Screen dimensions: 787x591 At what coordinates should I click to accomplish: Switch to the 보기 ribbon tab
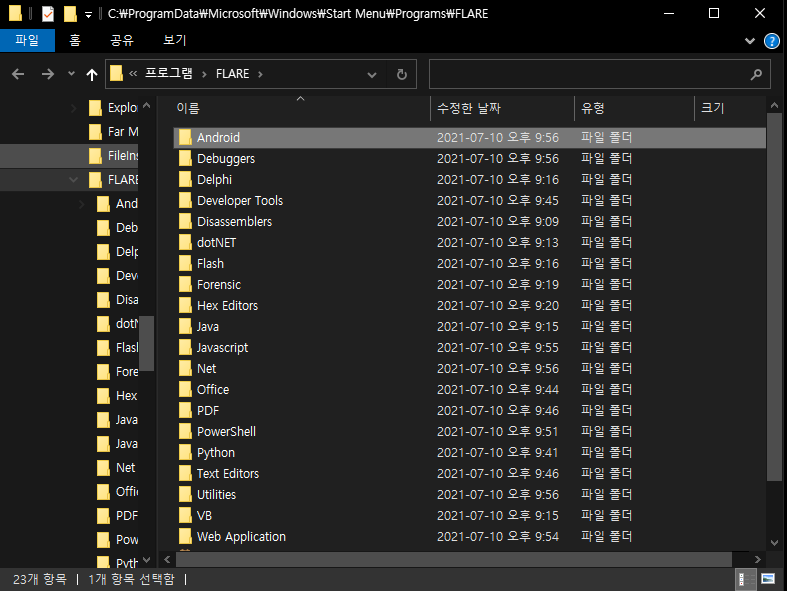tap(175, 40)
